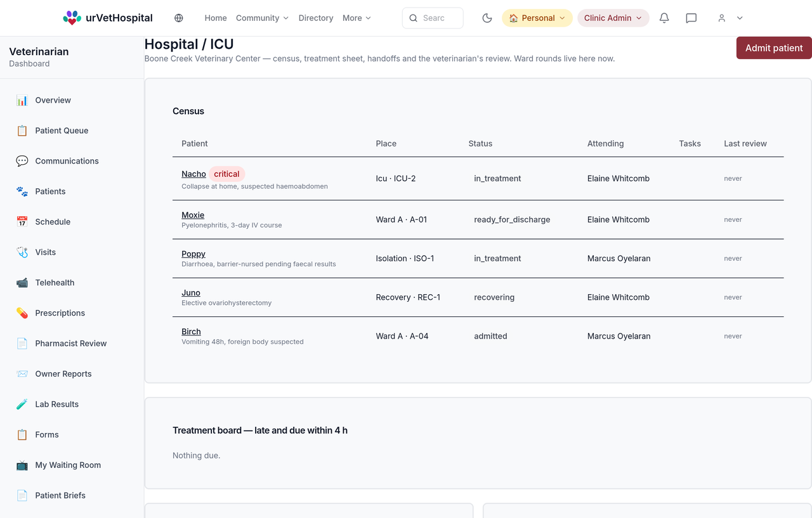812x518 pixels.
Task: Open patient Moxie's record link
Action: (193, 215)
